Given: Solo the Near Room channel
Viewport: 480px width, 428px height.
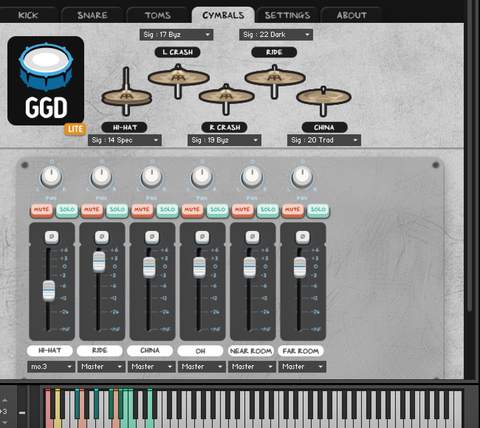Looking at the screenshot, I should 268,210.
